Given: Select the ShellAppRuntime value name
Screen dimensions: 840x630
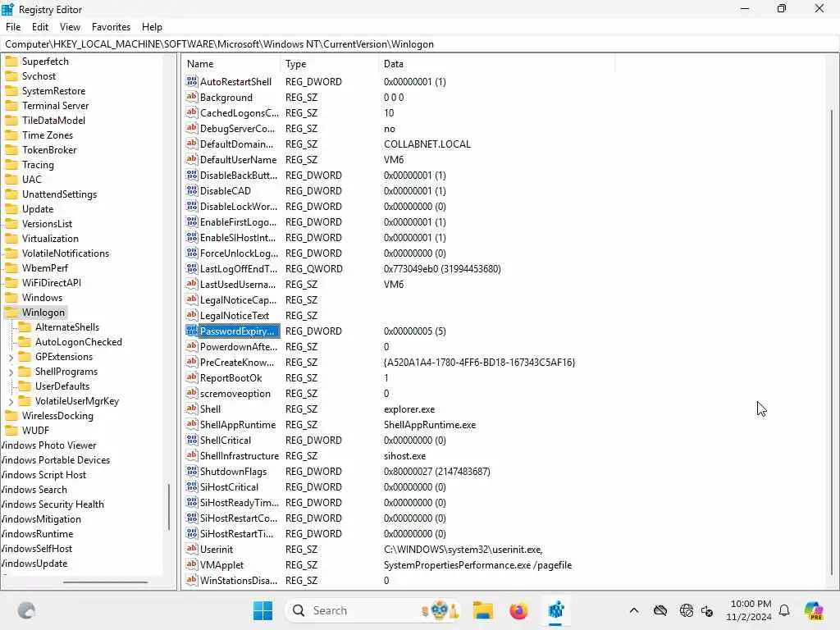Looking at the screenshot, I should (x=237, y=425).
